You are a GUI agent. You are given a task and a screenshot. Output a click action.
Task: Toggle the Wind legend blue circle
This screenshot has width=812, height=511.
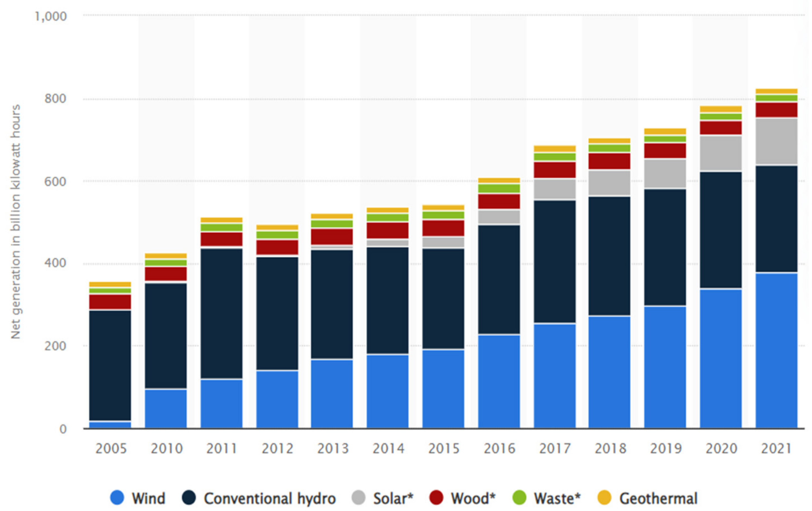coord(117,498)
